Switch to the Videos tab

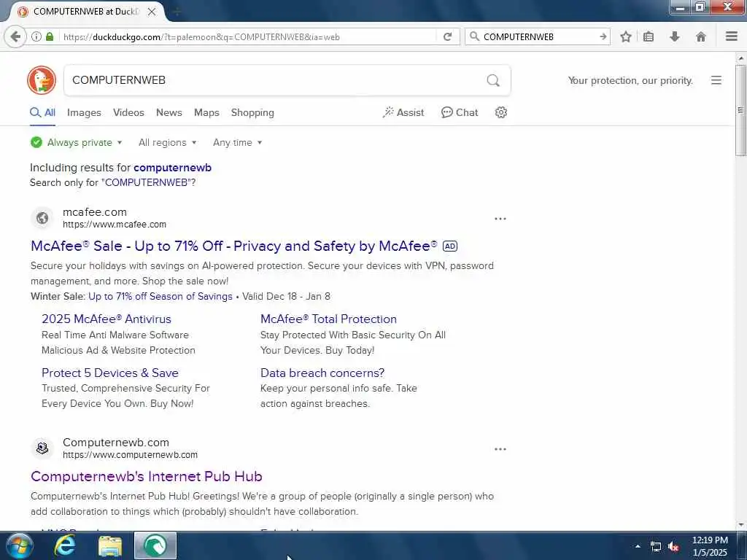(x=128, y=112)
